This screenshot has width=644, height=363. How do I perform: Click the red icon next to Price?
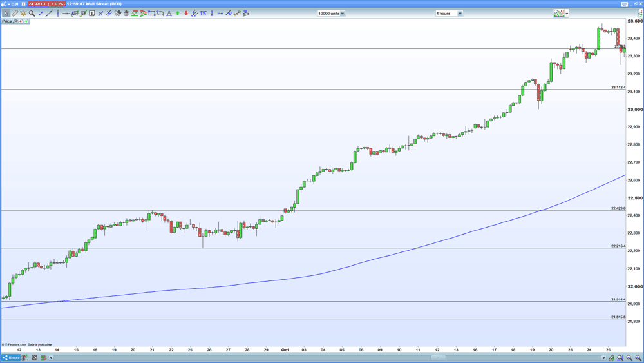tap(21, 21)
